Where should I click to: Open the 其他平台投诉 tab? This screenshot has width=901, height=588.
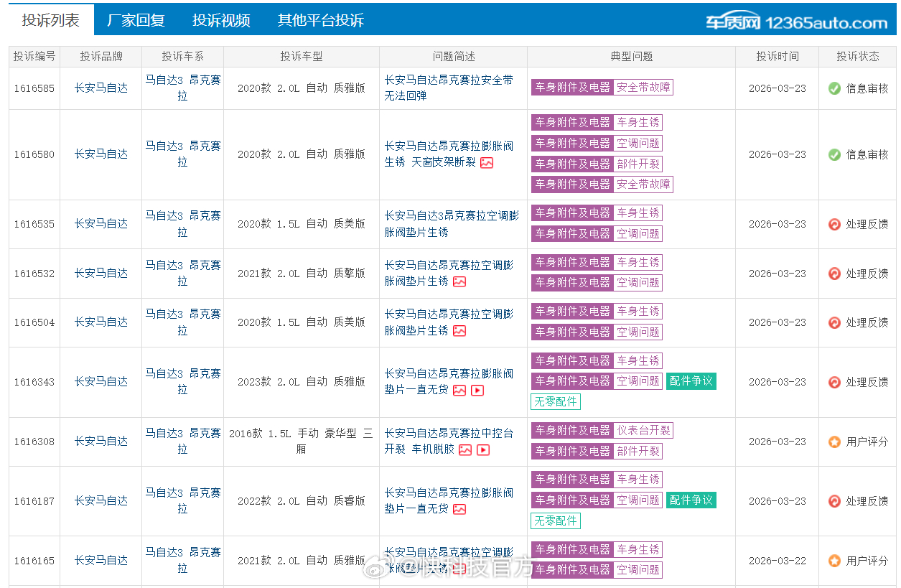pos(321,20)
